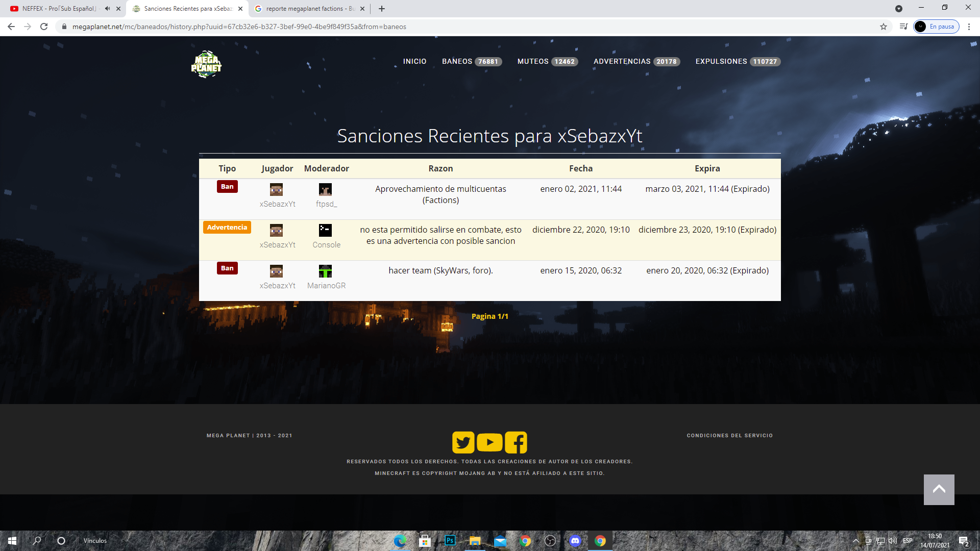The width and height of the screenshot is (980, 551).
Task: Click the Ban badge for multicuentas
Action: (227, 187)
